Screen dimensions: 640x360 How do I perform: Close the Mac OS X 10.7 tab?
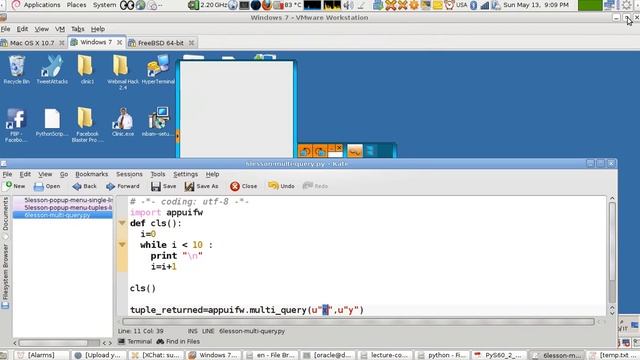tap(62, 43)
